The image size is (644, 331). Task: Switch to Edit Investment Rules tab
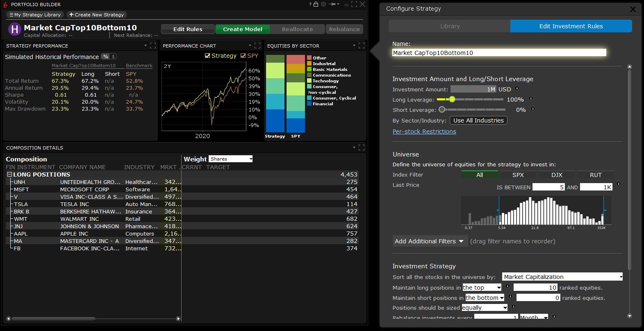point(571,26)
